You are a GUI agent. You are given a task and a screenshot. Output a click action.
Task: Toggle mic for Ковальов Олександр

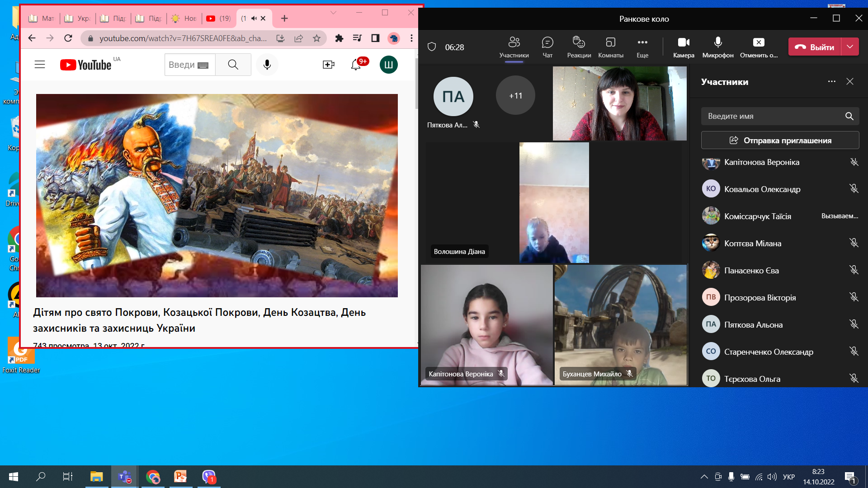pyautogui.click(x=854, y=189)
